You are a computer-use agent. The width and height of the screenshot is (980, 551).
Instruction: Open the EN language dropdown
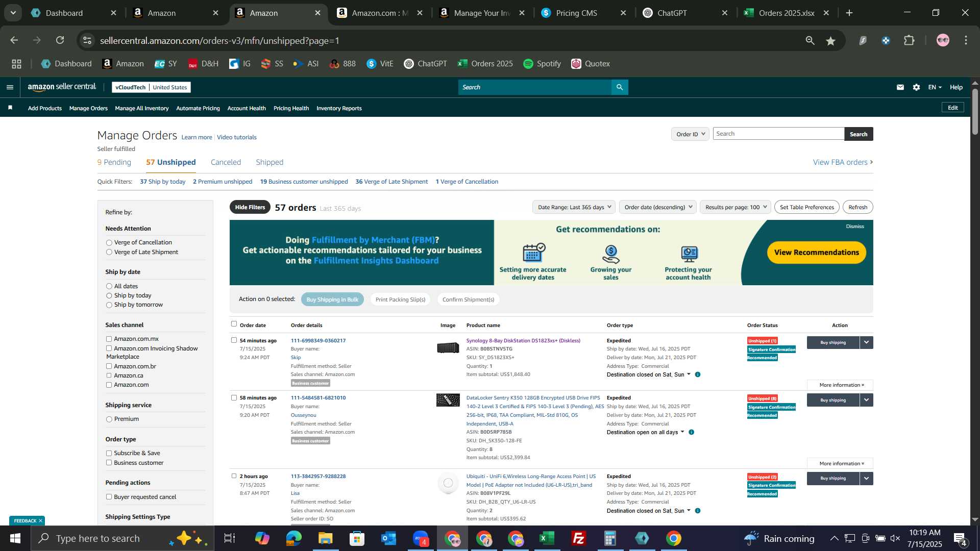(x=935, y=87)
